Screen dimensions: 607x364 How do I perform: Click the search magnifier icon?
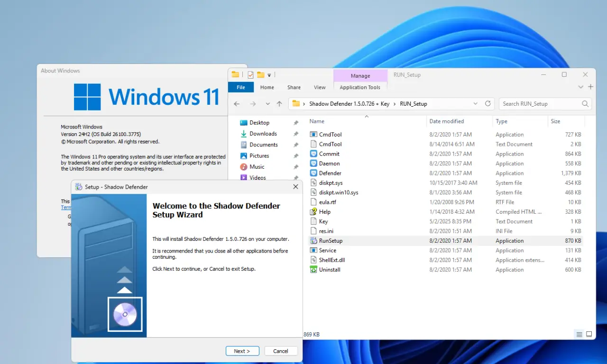point(585,103)
